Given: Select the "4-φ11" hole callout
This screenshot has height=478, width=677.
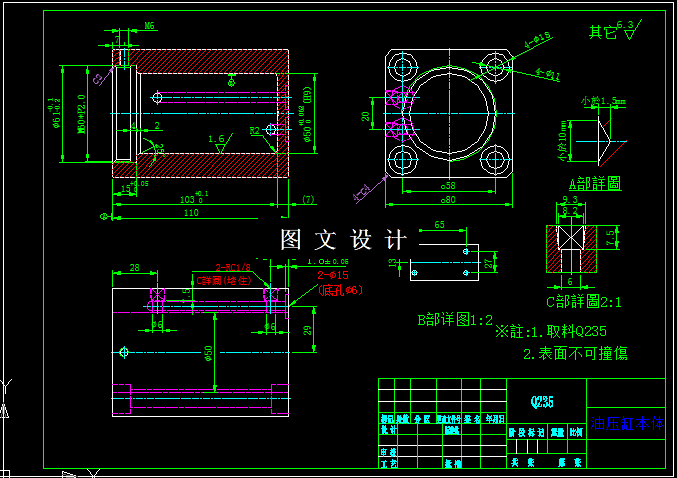Looking at the screenshot, I should coord(548,74).
